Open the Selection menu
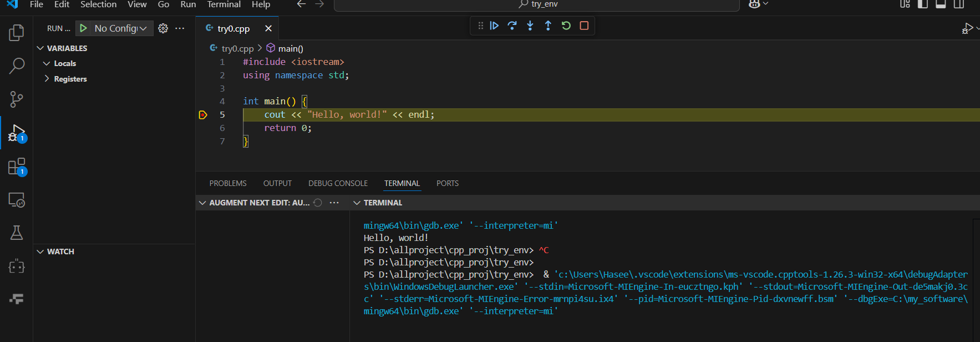980x342 pixels. (99, 4)
